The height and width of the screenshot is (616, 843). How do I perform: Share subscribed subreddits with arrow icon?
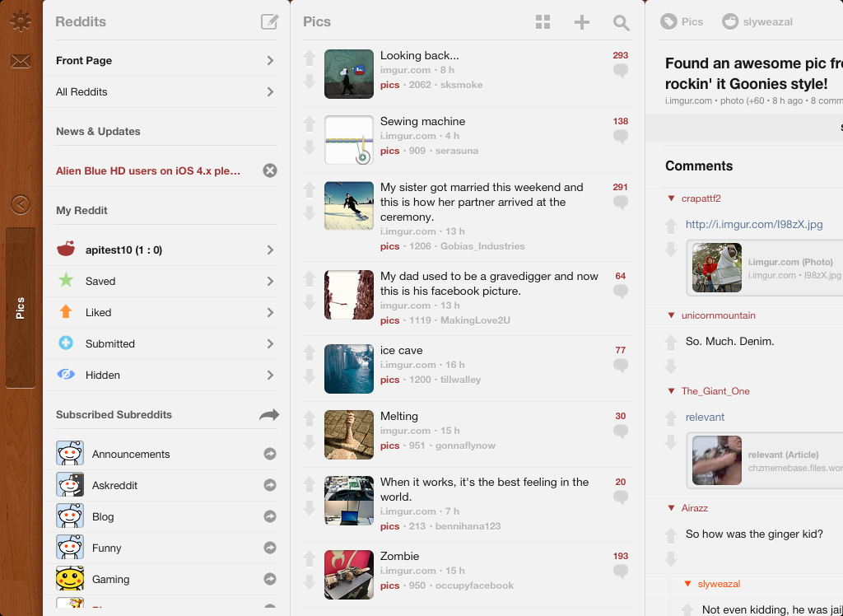click(269, 415)
